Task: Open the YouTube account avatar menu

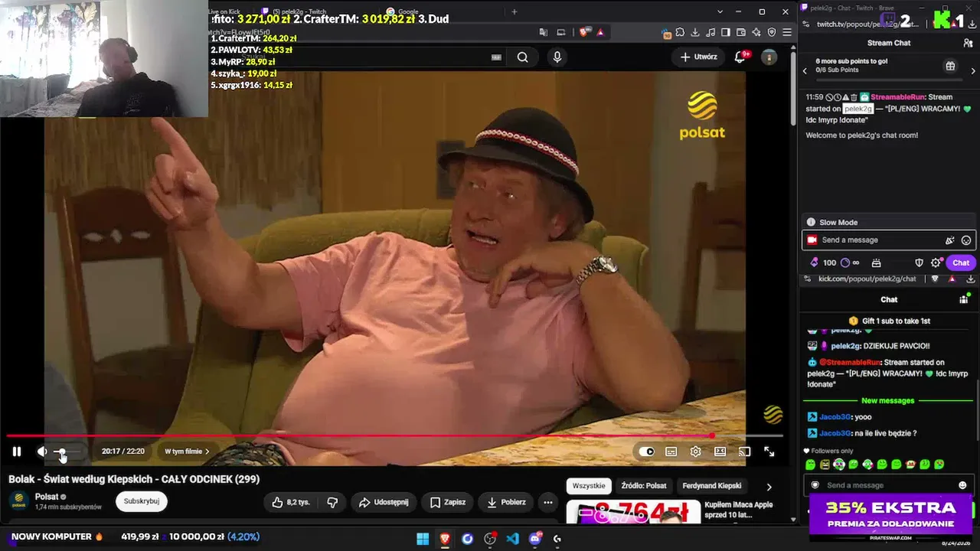Action: click(x=769, y=57)
